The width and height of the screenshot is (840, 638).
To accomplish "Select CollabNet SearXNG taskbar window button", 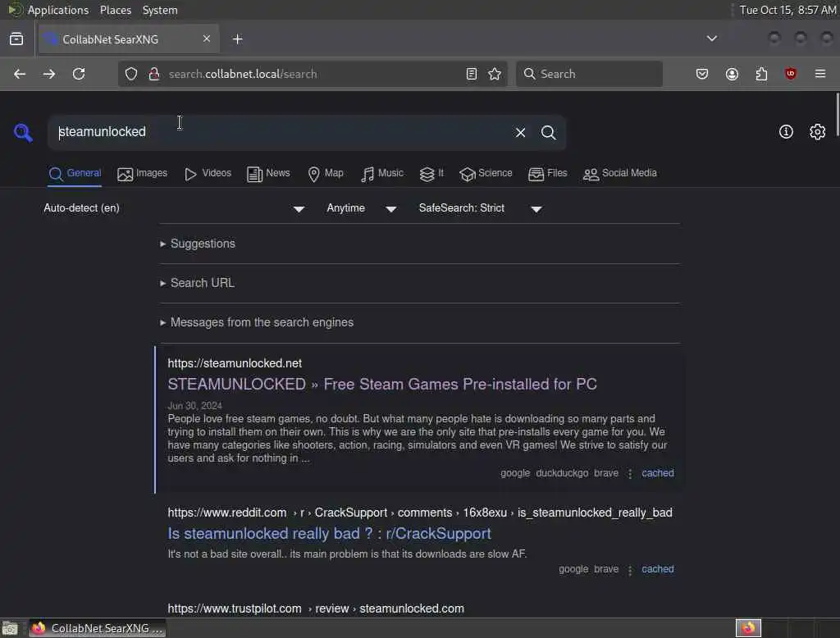I will pyautogui.click(x=97, y=628).
